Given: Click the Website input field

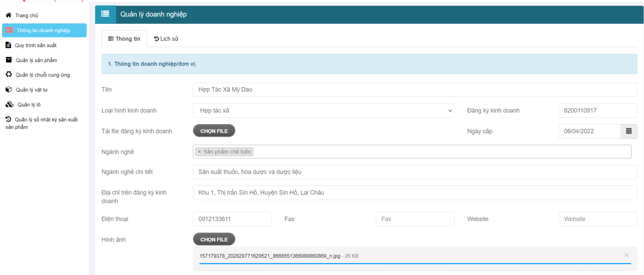Looking at the screenshot, I should [598, 219].
